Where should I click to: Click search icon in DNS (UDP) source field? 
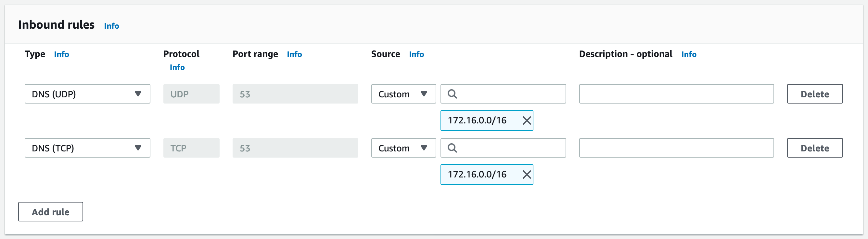click(x=452, y=94)
